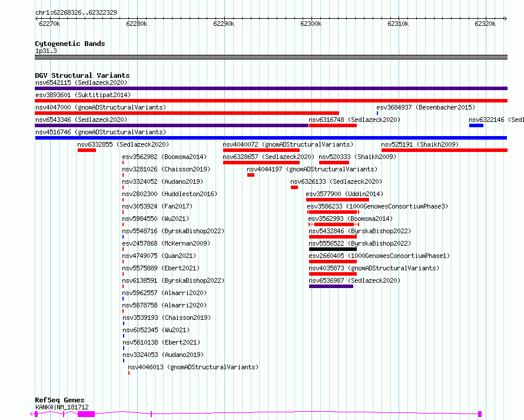Image resolution: width=524 pixels, height=420 pixels.
Task: Open the esv3562982 (Boomsma2014) entry
Action: [164, 157]
